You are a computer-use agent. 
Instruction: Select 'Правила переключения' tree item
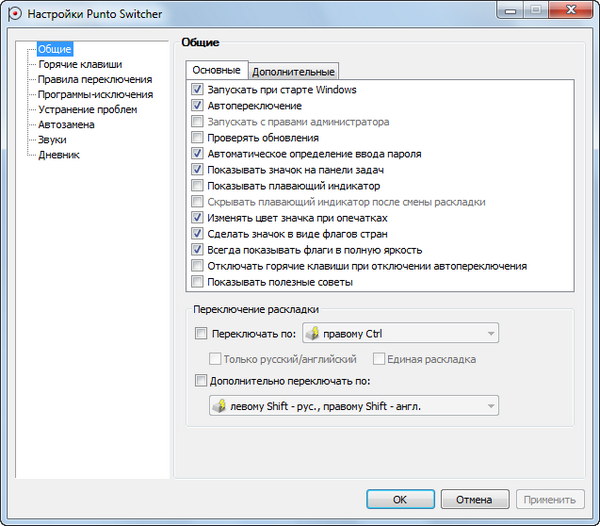click(x=94, y=79)
